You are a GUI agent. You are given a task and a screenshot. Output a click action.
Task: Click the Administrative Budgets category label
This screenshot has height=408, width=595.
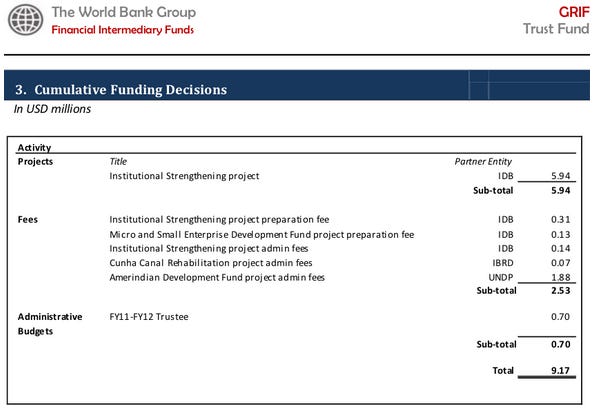point(50,324)
